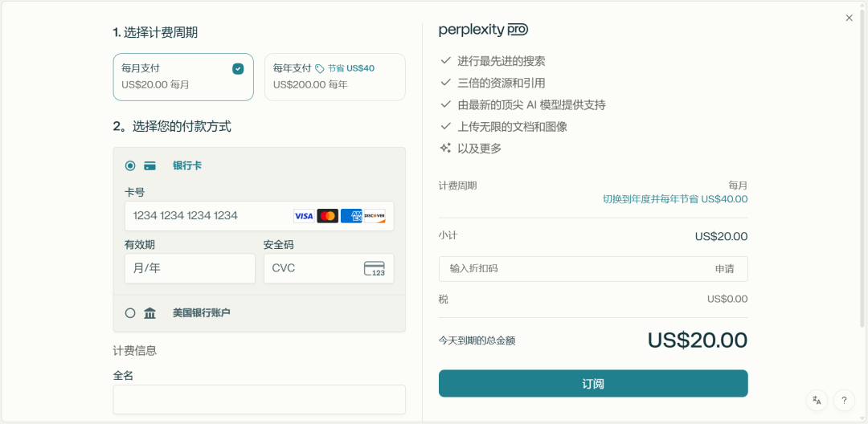Click 切换到年度并每年节省 US$40.00 link
Screen dimensions: 868x424
[x=675, y=199]
